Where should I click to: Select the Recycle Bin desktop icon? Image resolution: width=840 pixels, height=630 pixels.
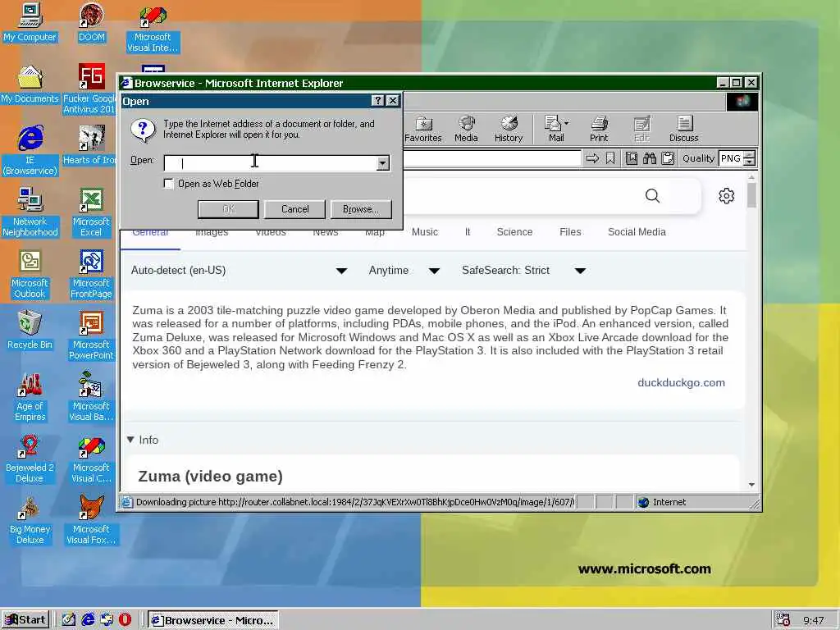[x=30, y=331]
